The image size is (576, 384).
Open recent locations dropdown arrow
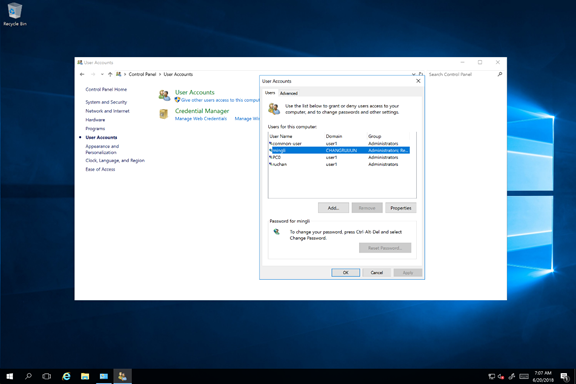click(x=102, y=74)
